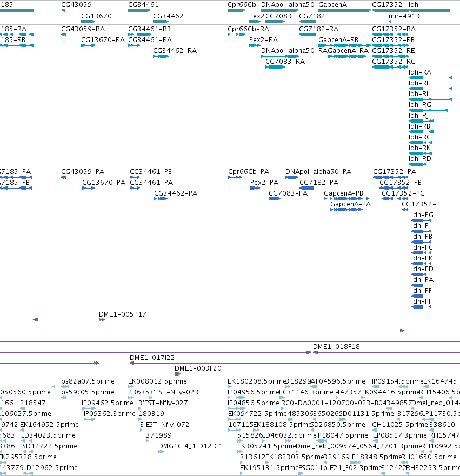The image size is (460, 476).
Task: Click transcript label Idh-RF
Action: (x=419, y=83)
